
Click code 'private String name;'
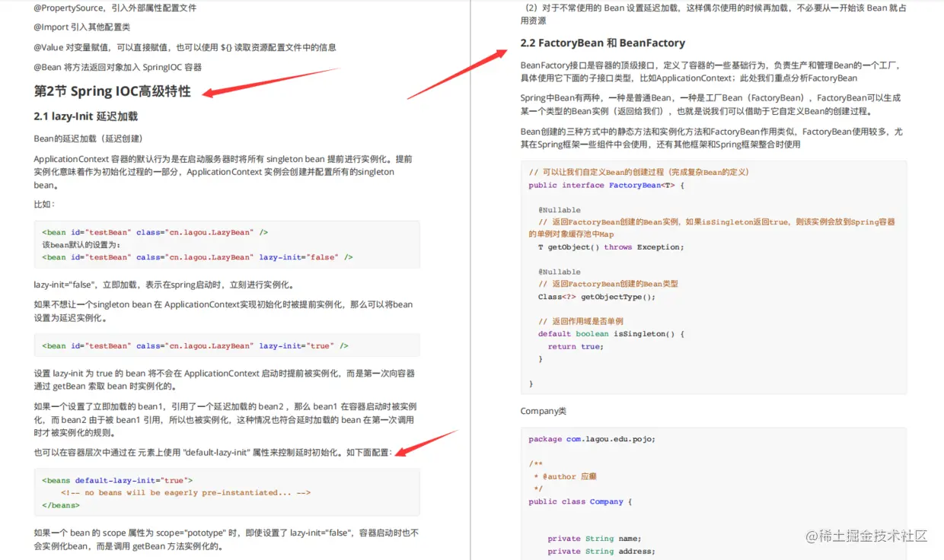594,539
